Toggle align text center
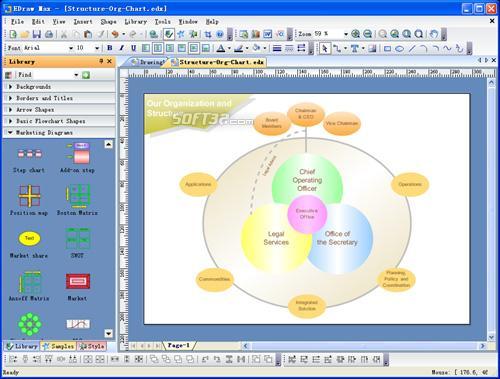 [158, 48]
